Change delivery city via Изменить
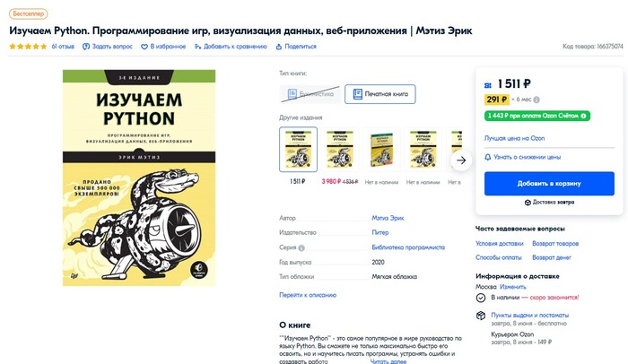 (x=512, y=287)
